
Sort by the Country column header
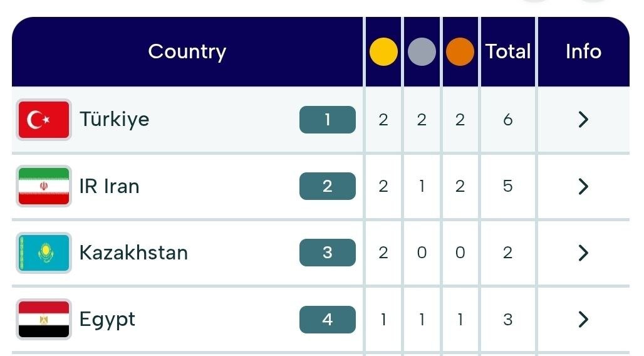(187, 51)
